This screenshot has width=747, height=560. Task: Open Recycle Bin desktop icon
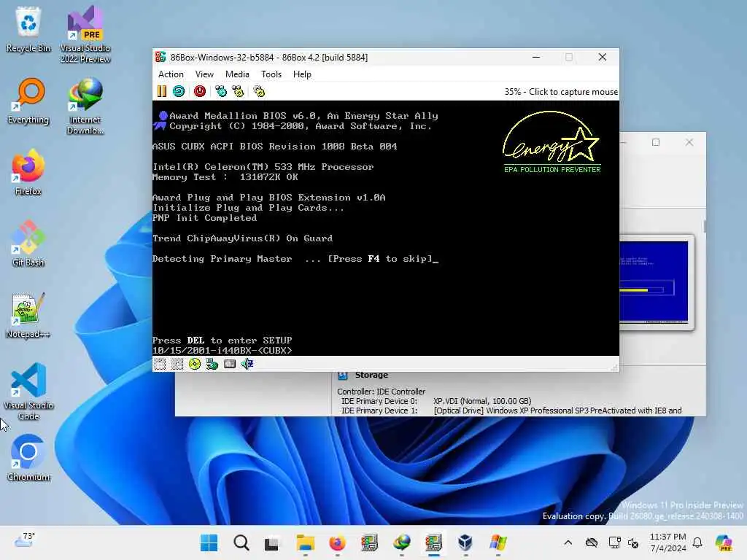click(28, 29)
